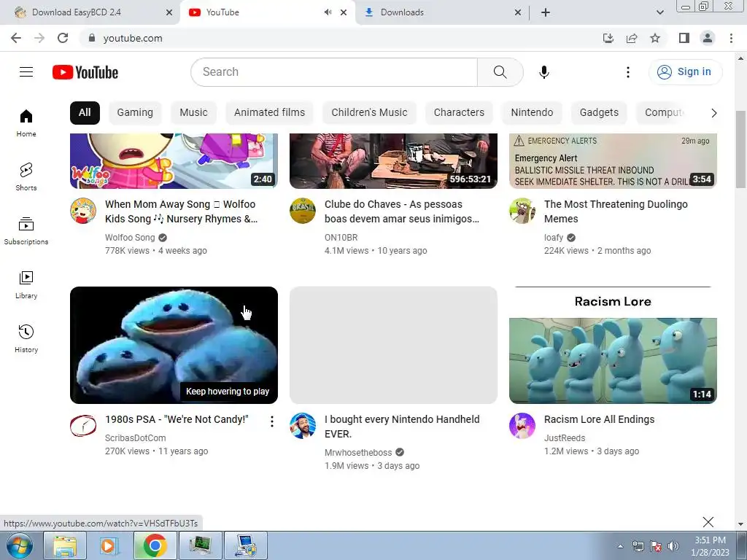
Task: Click the Chrome taskbar icon
Action: [x=155, y=545]
